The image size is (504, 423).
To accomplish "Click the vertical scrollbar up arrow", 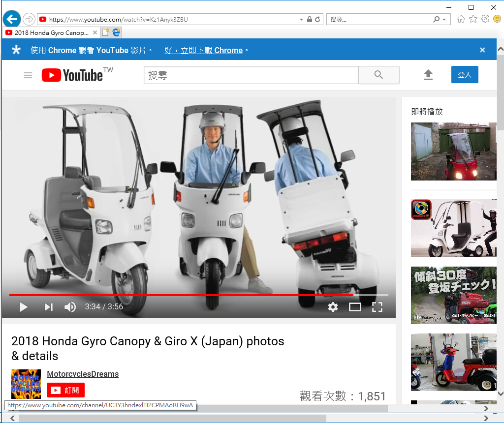I will tap(501, 50).
